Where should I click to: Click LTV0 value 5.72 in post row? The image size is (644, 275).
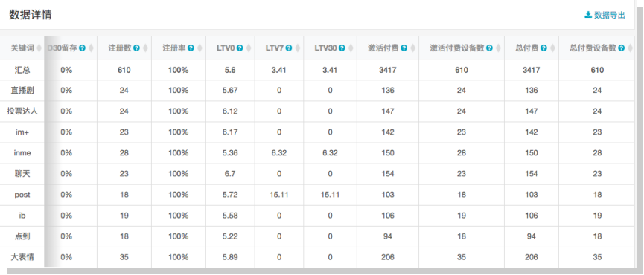point(230,195)
